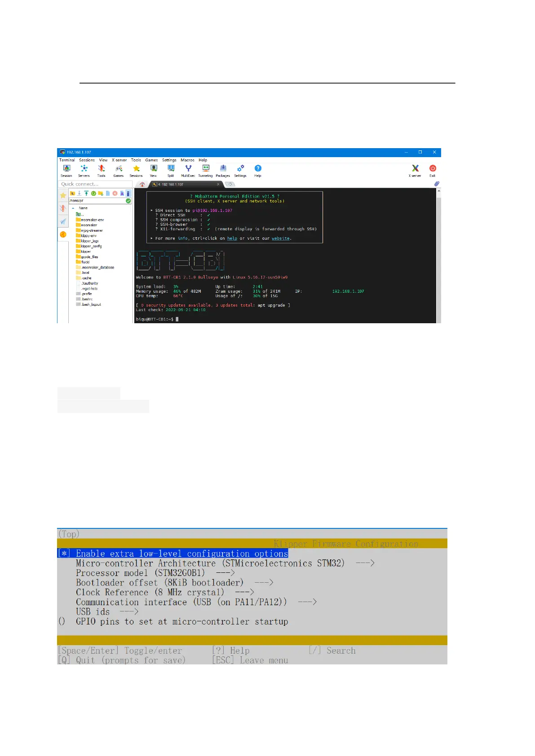
Task: Click the new file icon in file browser
Action: (108, 193)
